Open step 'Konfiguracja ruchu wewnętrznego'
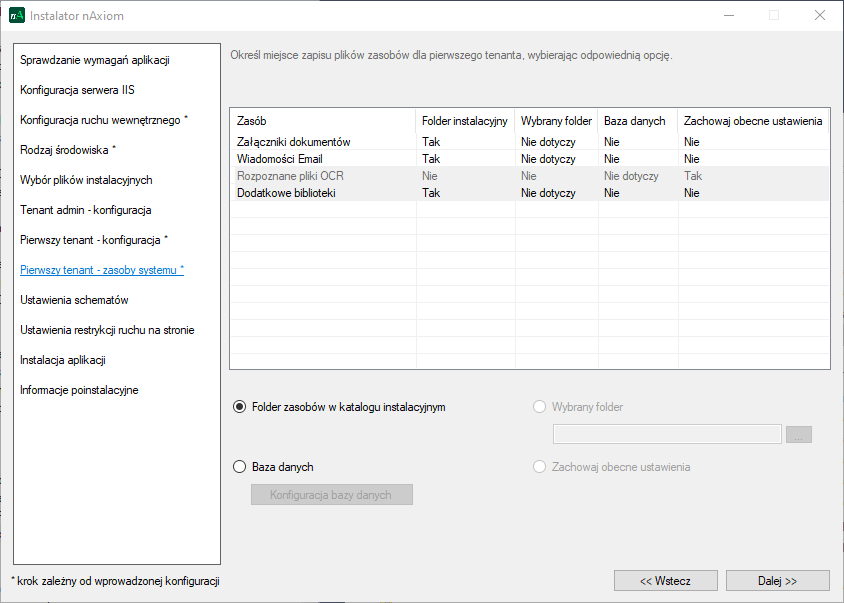This screenshot has height=603, width=844. pyautogui.click(x=104, y=120)
